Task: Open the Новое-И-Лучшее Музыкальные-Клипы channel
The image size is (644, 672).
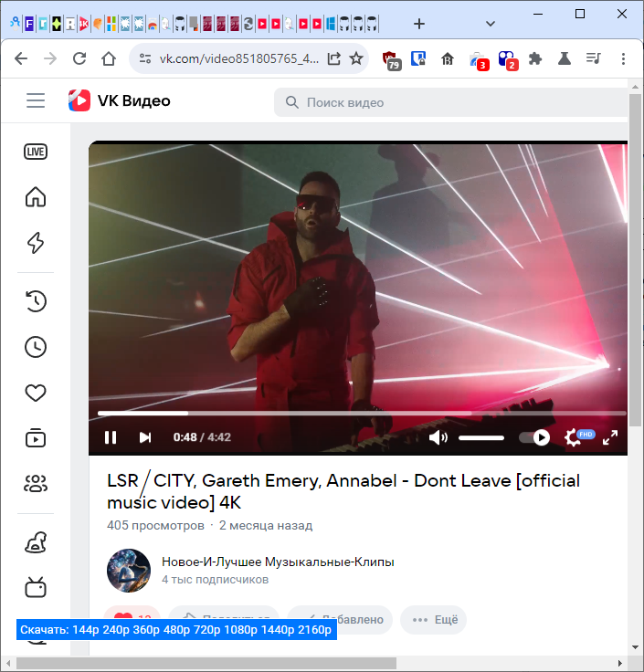Action: pos(278,562)
